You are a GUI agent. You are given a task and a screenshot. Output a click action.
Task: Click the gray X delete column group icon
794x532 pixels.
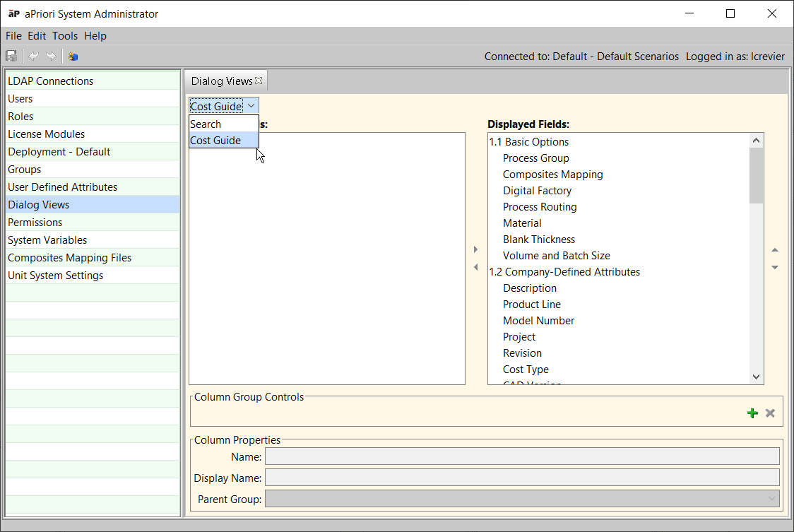click(770, 413)
